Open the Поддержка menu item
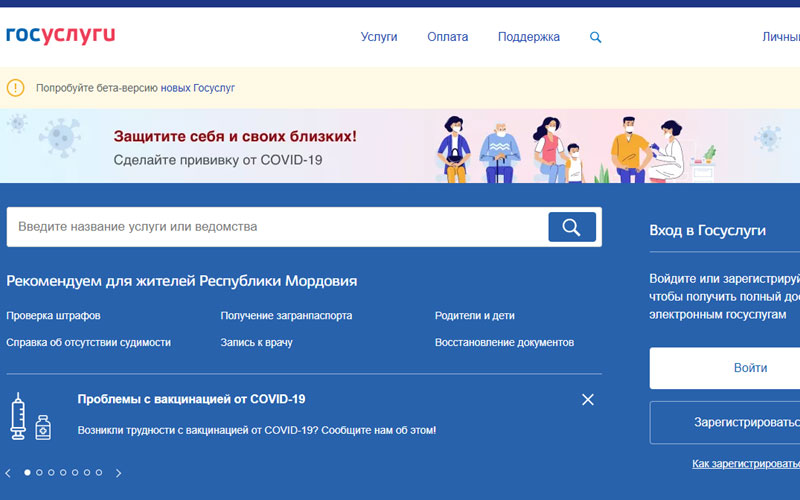800x500 pixels. coord(529,37)
